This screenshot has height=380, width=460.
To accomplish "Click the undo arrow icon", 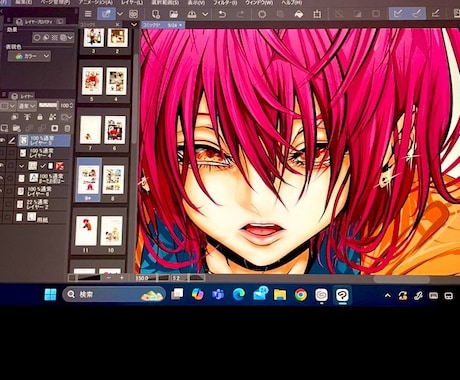I will coord(222,14).
